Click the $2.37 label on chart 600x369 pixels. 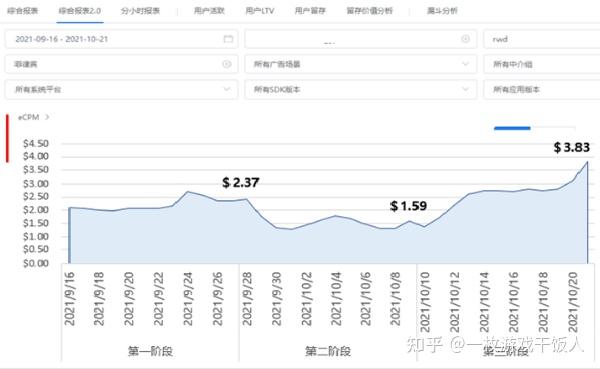tap(241, 182)
